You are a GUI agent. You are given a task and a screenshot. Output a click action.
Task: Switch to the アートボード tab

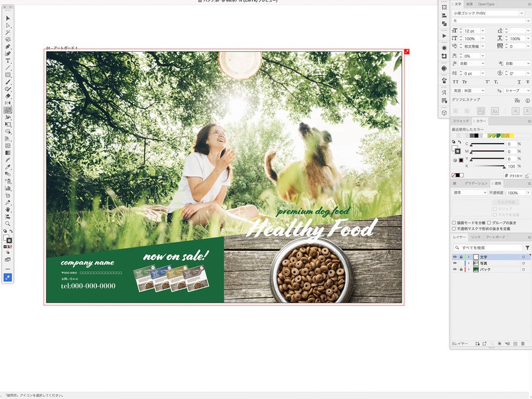[x=495, y=237]
